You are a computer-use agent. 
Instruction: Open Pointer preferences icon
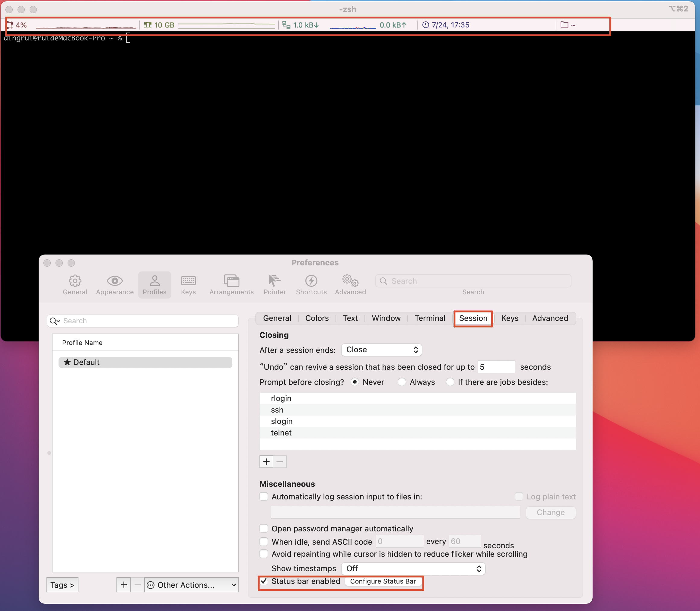click(x=274, y=281)
